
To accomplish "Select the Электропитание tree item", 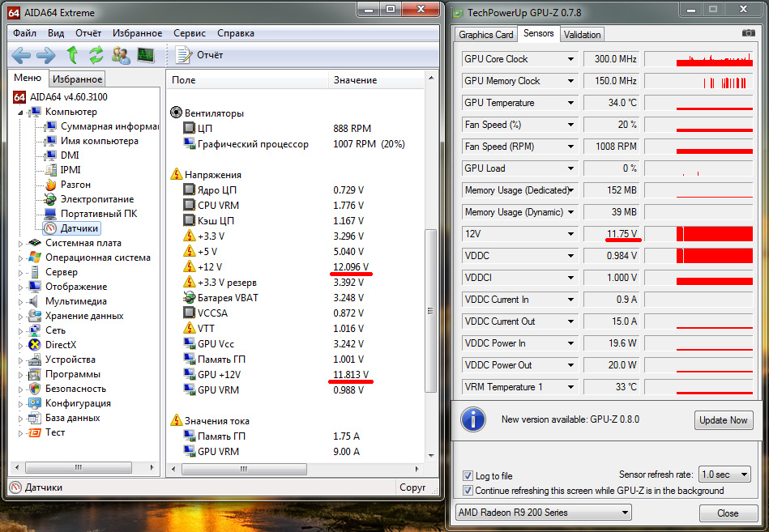I will pyautogui.click(x=89, y=199).
